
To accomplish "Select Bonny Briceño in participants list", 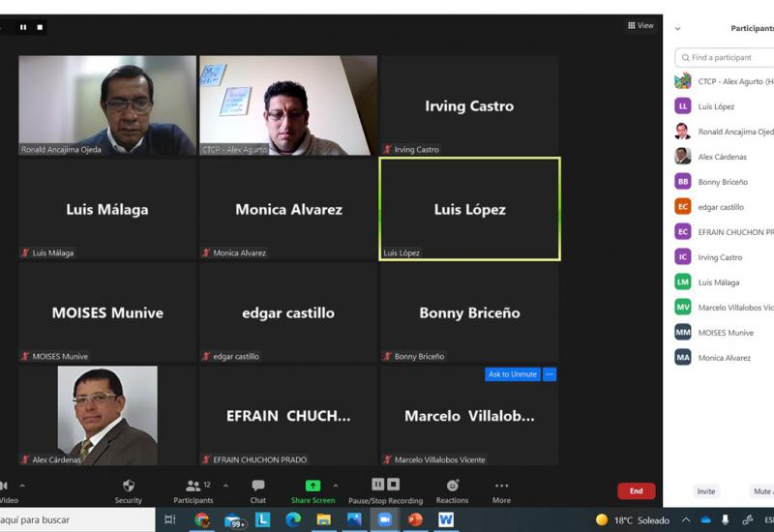I will coord(723,182).
